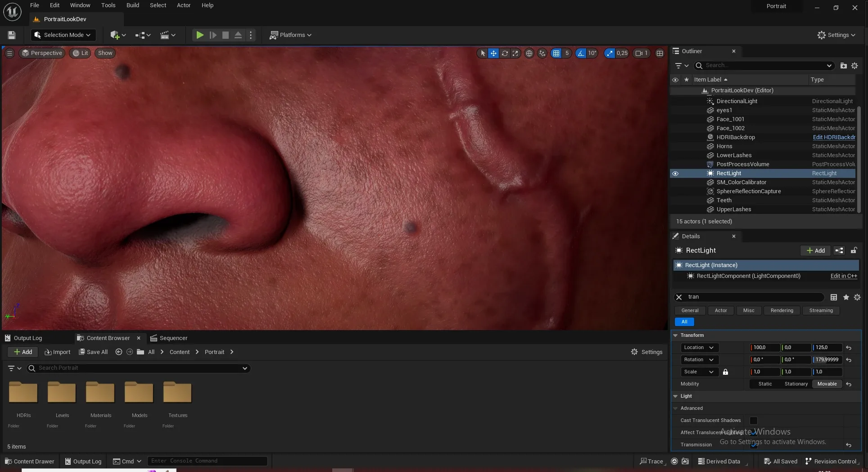The height and width of the screenshot is (472, 868).
Task: Toggle grid snapping in viewport
Action: pyautogui.click(x=556, y=53)
